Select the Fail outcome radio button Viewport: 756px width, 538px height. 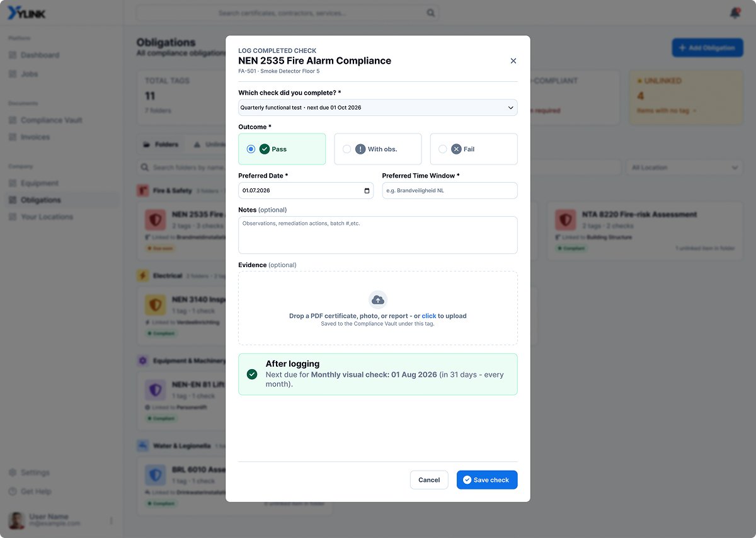(x=442, y=149)
